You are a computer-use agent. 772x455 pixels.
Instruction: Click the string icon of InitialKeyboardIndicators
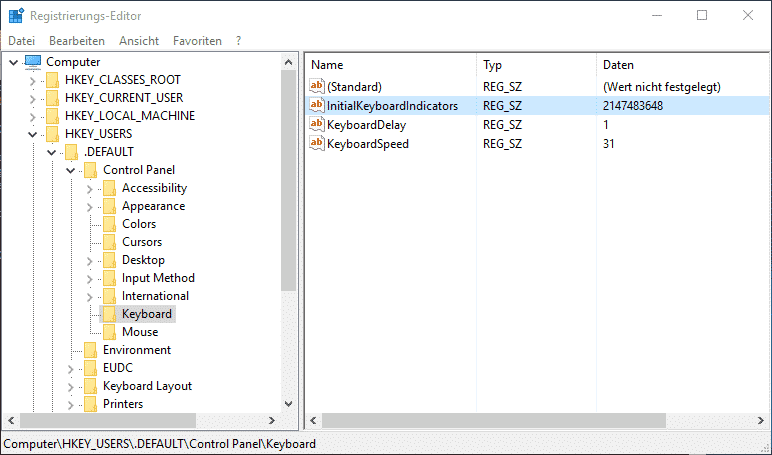point(317,105)
